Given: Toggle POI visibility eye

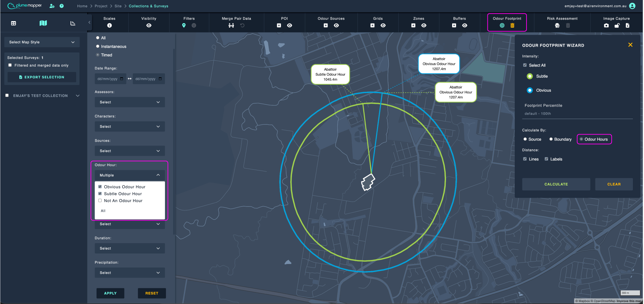Looking at the screenshot, I should tap(290, 26).
